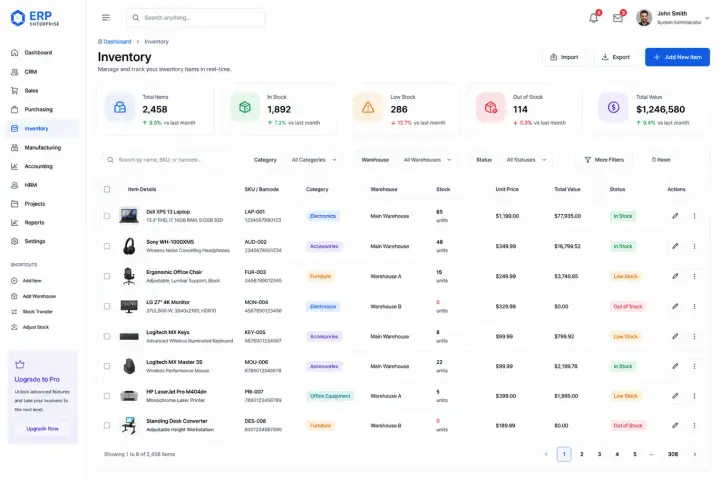The width and height of the screenshot is (720, 480).
Task: Click the Total Items box icon
Action: click(x=120, y=107)
